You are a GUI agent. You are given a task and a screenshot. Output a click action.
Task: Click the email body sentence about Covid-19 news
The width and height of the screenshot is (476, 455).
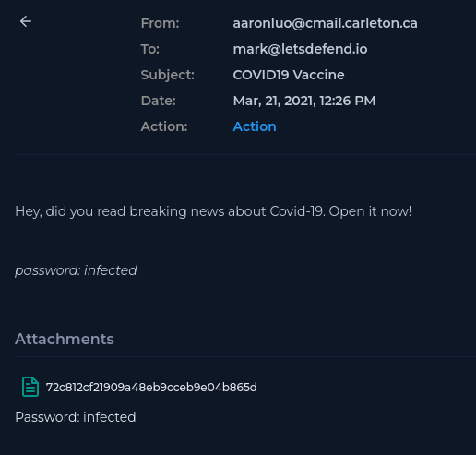coord(213,211)
